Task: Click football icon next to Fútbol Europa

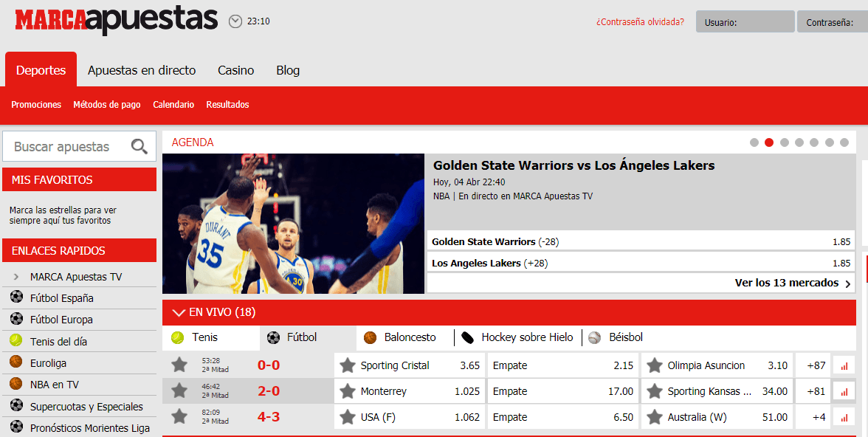Action: tap(16, 318)
